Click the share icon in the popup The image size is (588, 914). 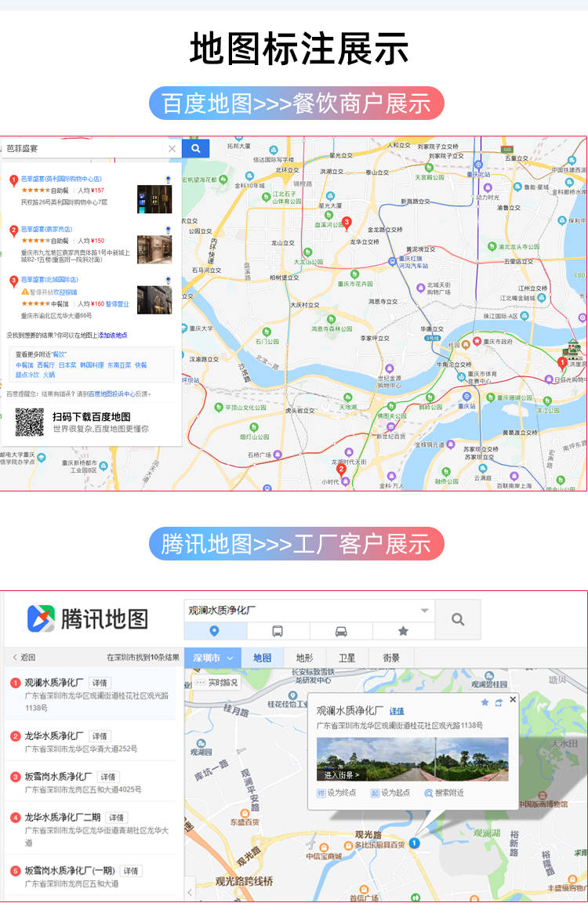(x=499, y=702)
